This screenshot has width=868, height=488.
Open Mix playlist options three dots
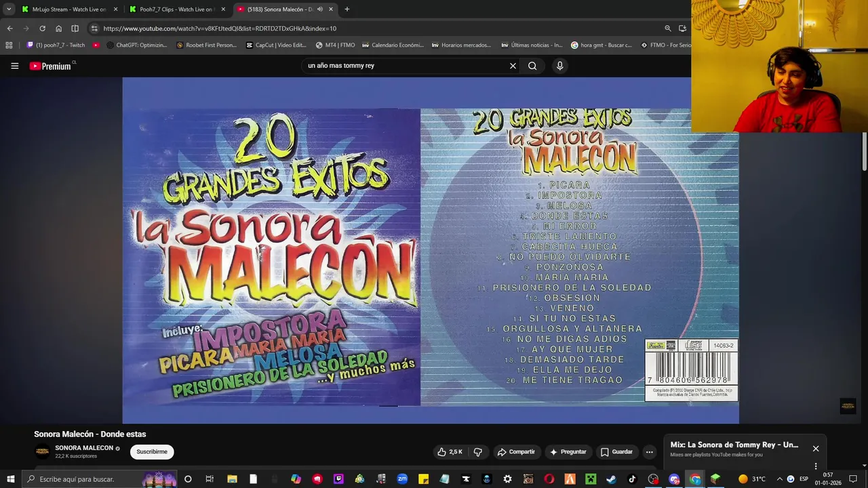pos(816,466)
